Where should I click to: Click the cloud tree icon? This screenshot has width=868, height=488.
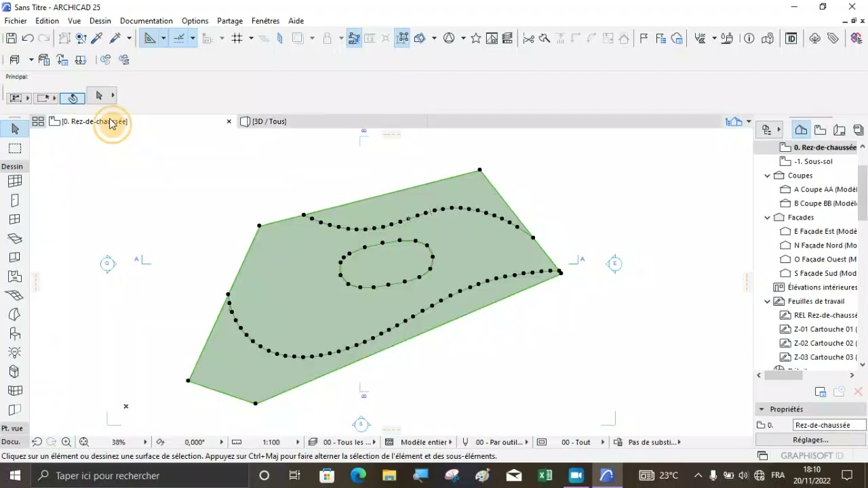(815, 39)
